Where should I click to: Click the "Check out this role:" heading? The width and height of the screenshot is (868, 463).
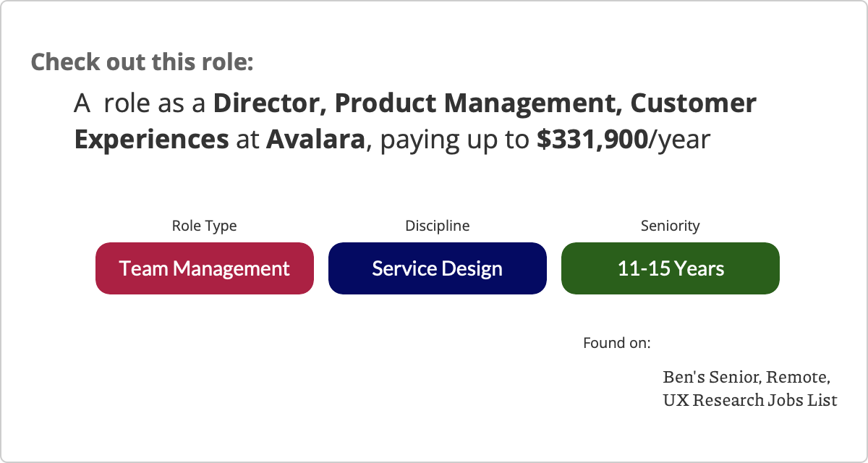142,61
